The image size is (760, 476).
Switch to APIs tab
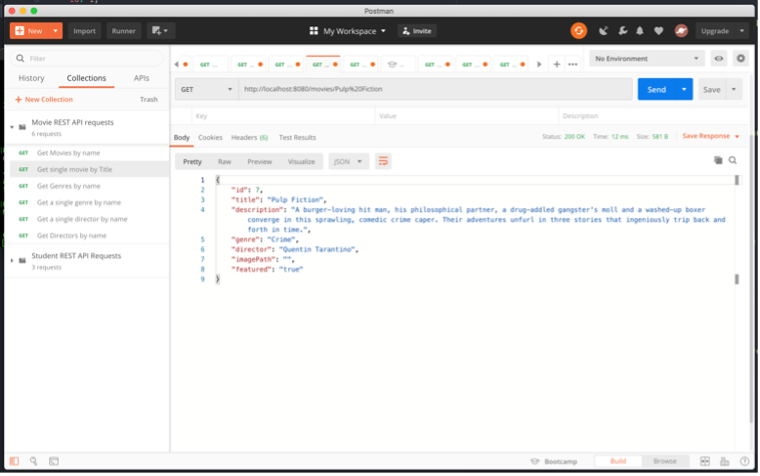(142, 78)
